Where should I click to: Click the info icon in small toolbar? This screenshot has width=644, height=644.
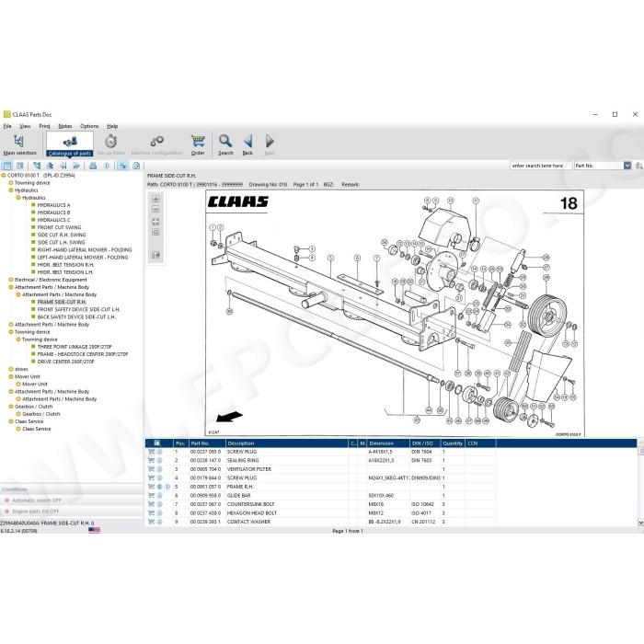tap(107, 166)
